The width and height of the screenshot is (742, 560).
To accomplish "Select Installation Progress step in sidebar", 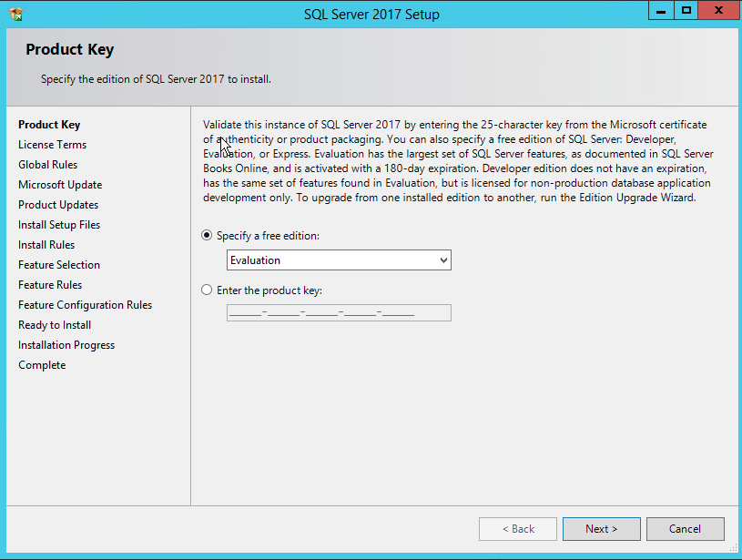I will [66, 345].
